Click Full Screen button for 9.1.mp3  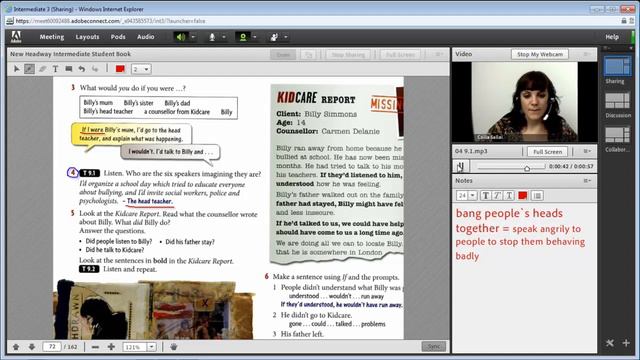tap(547, 151)
